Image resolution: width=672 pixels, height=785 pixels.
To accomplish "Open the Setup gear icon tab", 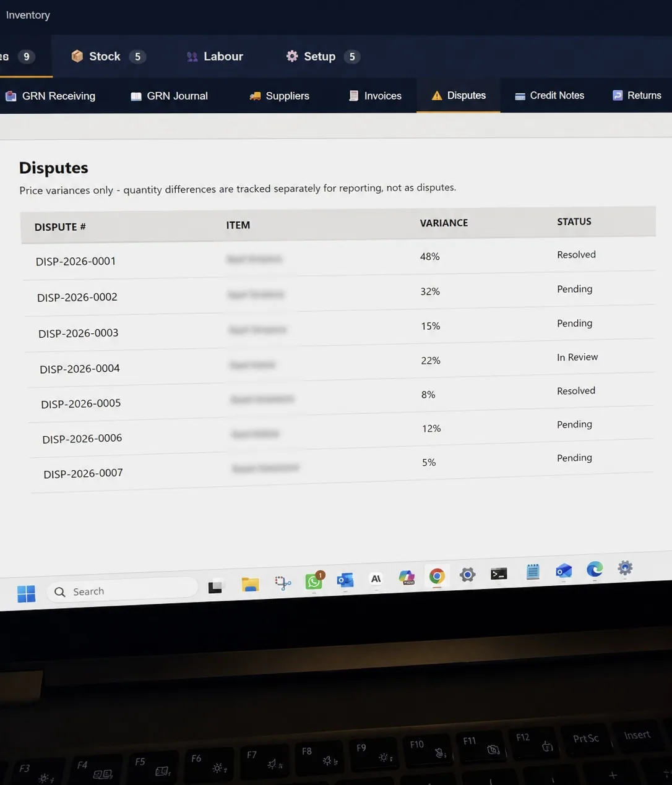I will click(292, 56).
